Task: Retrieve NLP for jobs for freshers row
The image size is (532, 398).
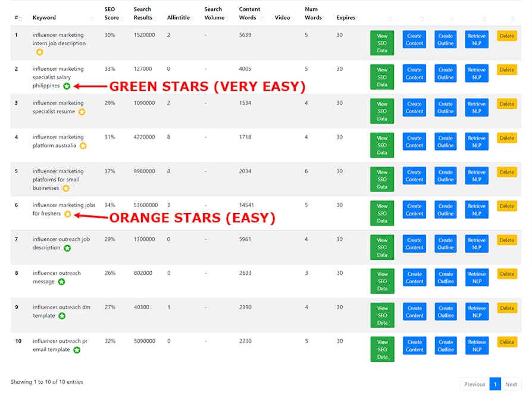Action: tap(477, 209)
